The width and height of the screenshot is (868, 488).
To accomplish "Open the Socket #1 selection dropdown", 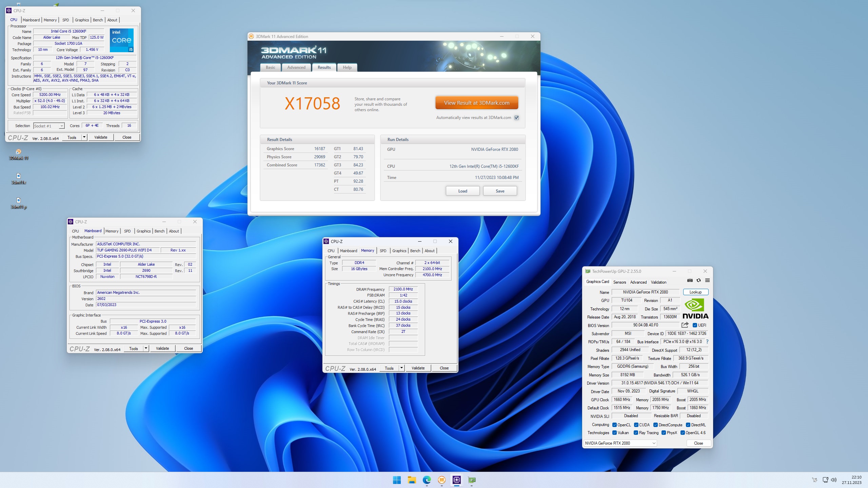I will 49,126.
